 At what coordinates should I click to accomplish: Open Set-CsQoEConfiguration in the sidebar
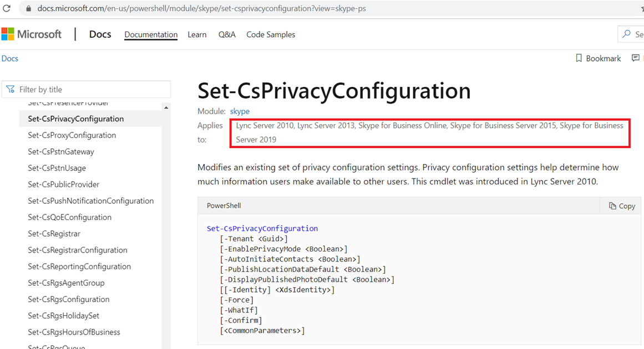tap(70, 217)
